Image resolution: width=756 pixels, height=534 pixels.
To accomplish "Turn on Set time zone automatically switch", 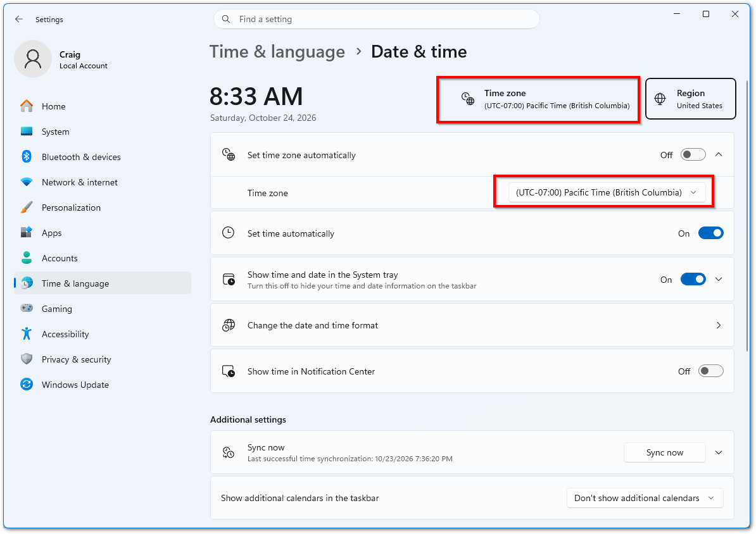I will click(x=693, y=155).
